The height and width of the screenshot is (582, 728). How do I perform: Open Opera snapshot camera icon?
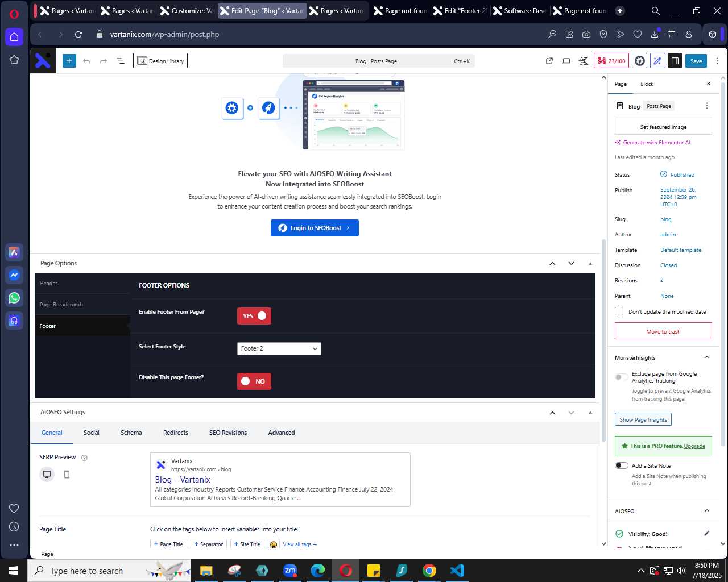[586, 34]
